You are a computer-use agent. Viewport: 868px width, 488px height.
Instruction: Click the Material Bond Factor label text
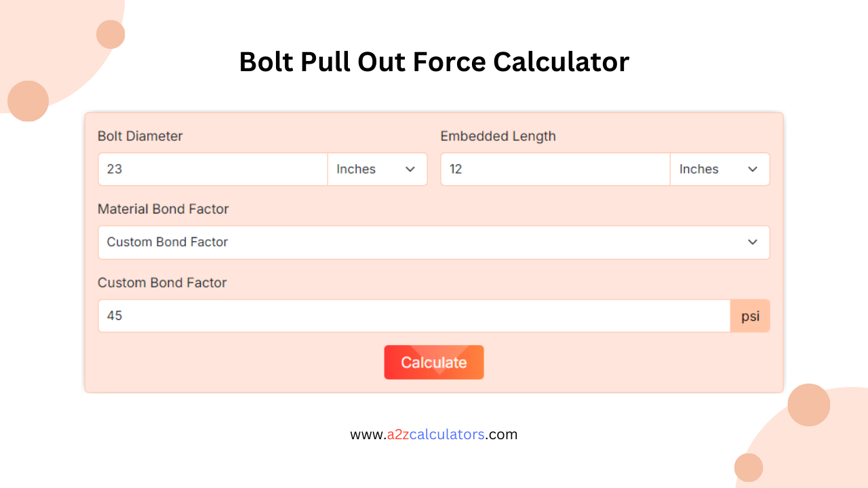[x=163, y=209]
